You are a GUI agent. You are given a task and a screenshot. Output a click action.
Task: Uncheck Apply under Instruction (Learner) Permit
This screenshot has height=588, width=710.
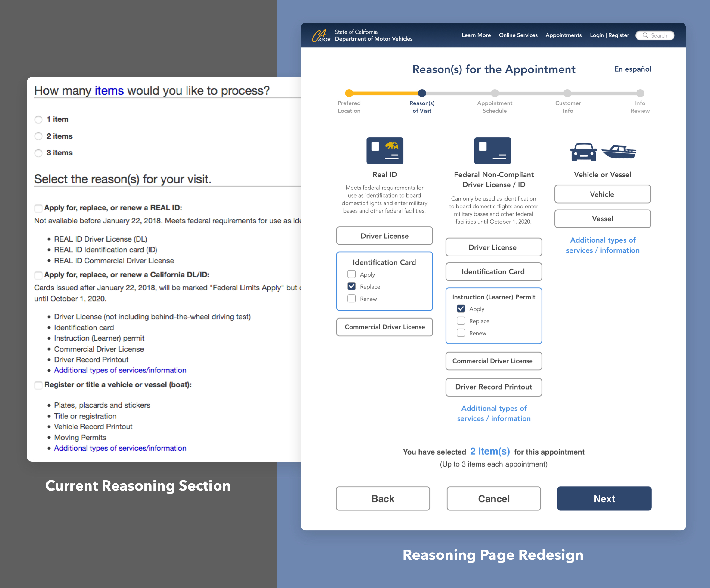click(x=461, y=308)
